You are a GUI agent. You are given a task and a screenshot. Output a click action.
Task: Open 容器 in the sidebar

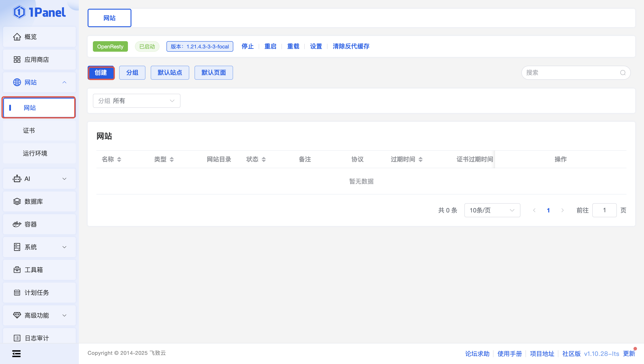(x=39, y=224)
